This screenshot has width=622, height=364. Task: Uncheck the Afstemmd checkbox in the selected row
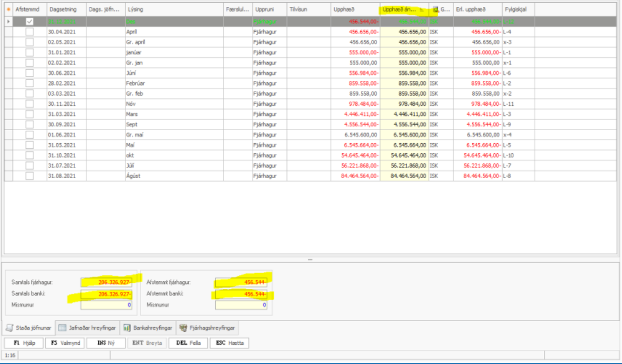pos(30,21)
